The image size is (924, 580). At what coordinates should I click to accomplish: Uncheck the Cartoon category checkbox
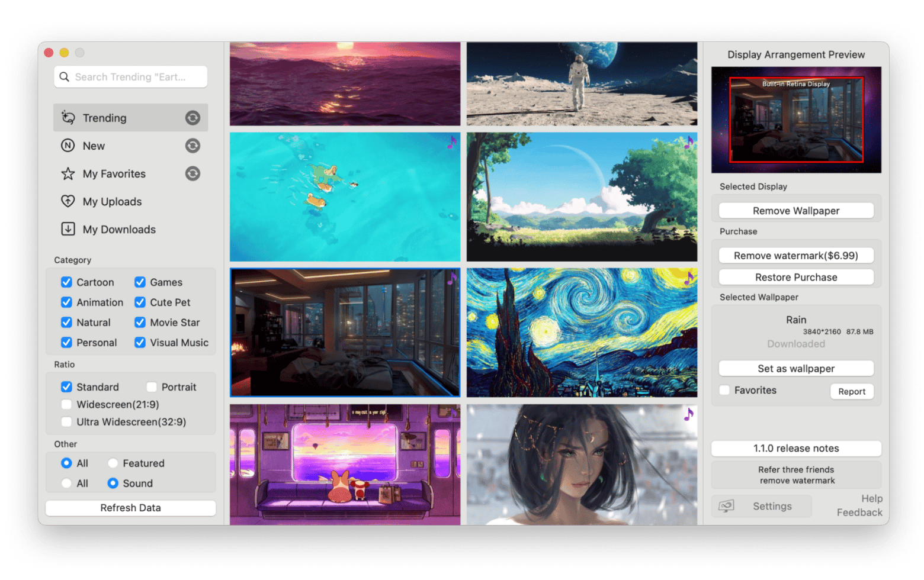pos(67,282)
